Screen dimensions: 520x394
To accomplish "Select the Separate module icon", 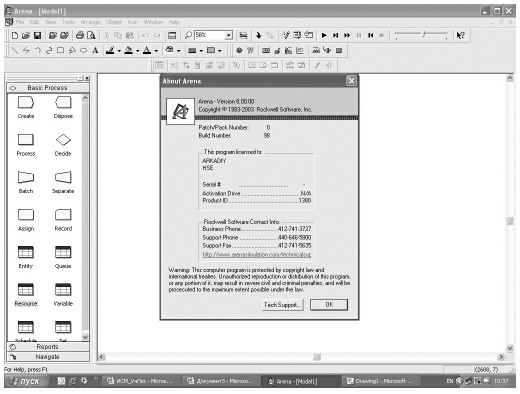I will coord(63,182).
